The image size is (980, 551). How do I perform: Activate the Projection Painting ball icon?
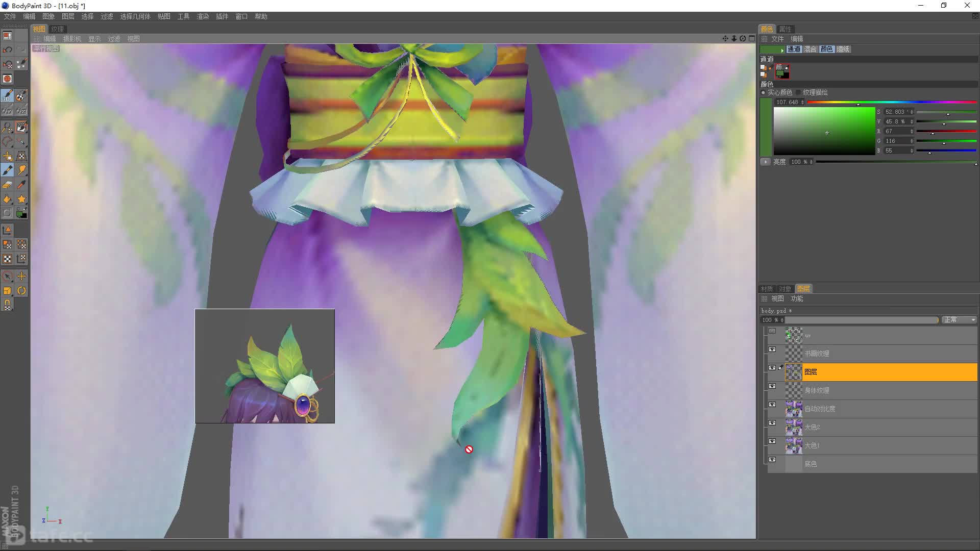tap(21, 96)
